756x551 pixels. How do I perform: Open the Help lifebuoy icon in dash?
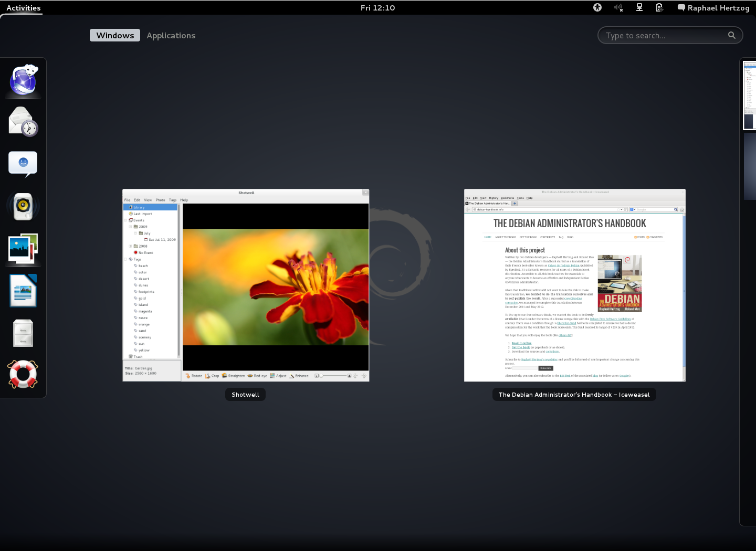(x=23, y=374)
